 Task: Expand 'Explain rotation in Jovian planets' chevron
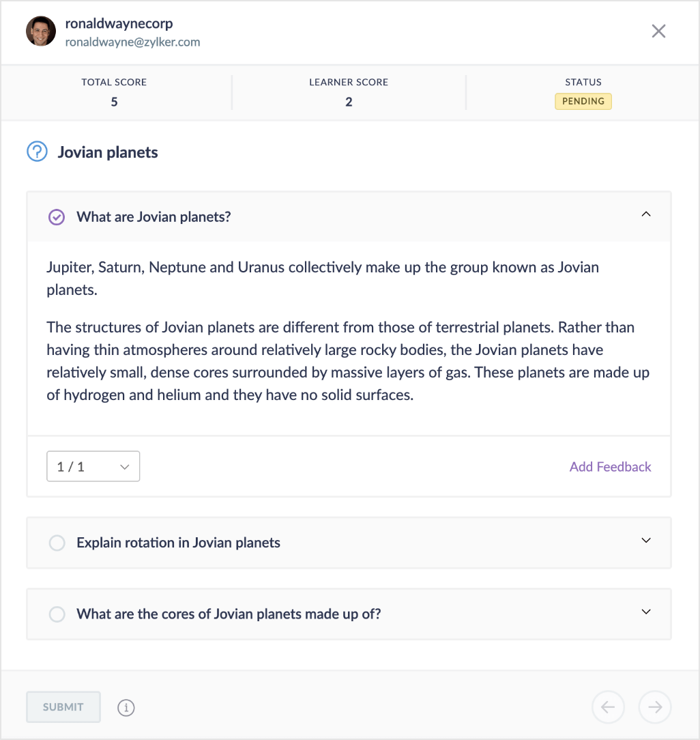[646, 541]
